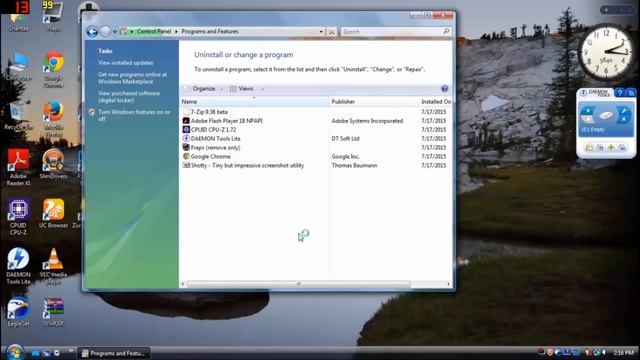This screenshot has width=640, height=360.
Task: Open CPUID CPU-Z desktop shortcut
Action: point(18,217)
